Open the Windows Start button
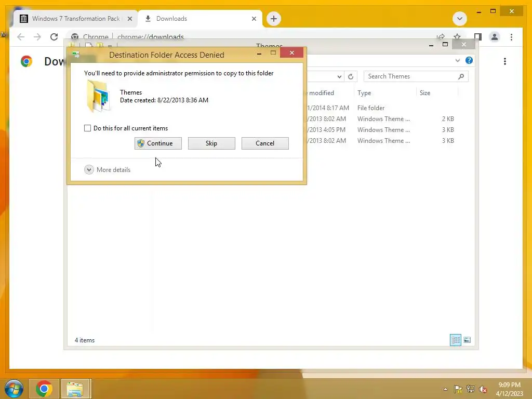Image resolution: width=532 pixels, height=399 pixels. (x=14, y=389)
